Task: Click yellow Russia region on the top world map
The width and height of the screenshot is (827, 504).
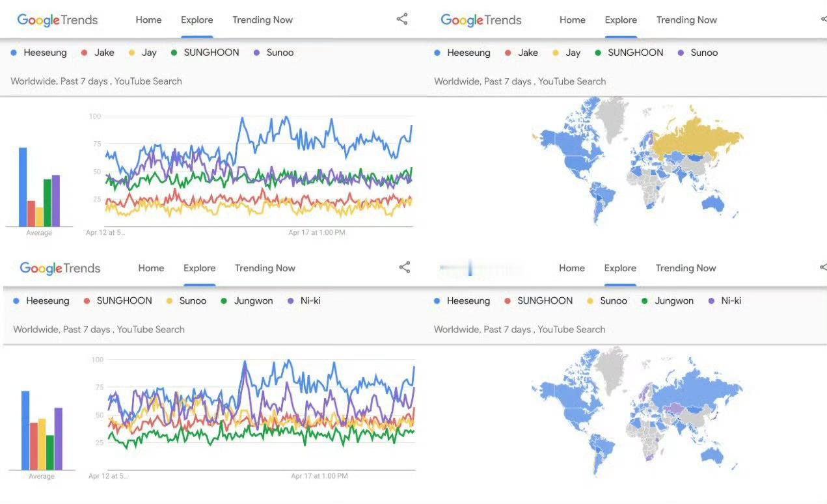Action: (696, 140)
